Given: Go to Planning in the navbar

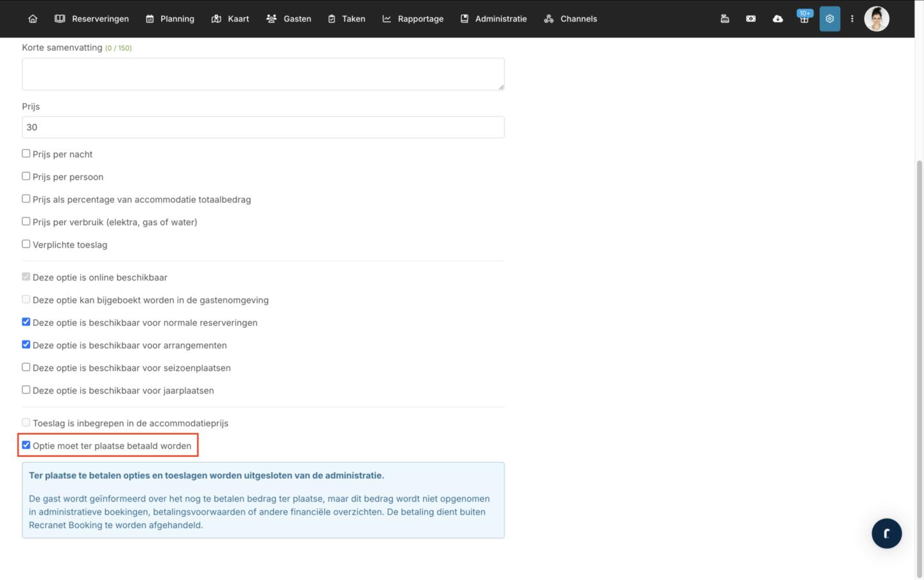Looking at the screenshot, I should tap(170, 19).
